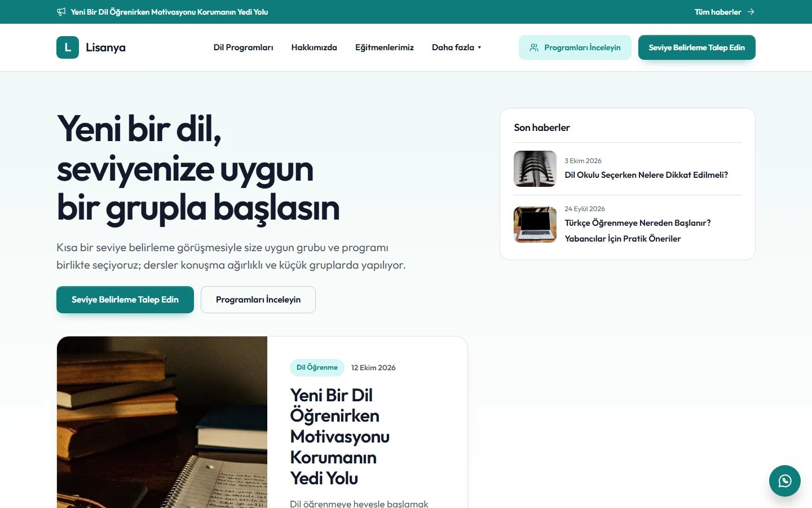Open the Dil Programları menu item
This screenshot has height=508, width=812.
click(243, 47)
